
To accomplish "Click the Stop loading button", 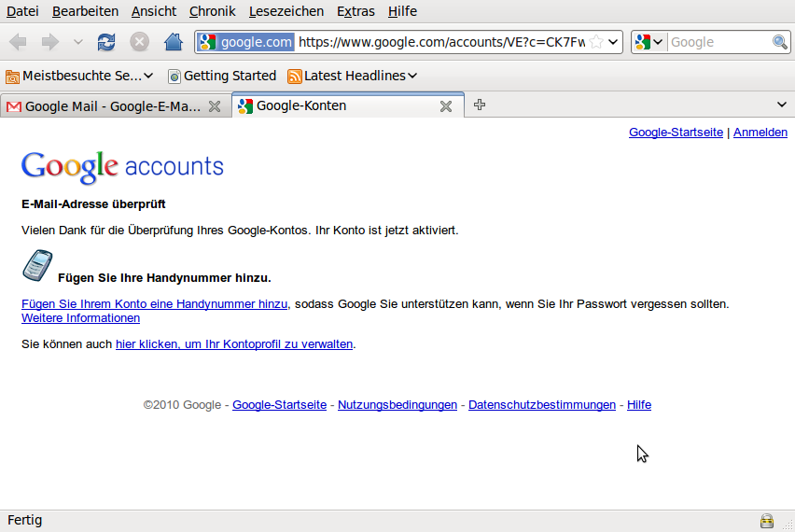I will tap(139, 42).
